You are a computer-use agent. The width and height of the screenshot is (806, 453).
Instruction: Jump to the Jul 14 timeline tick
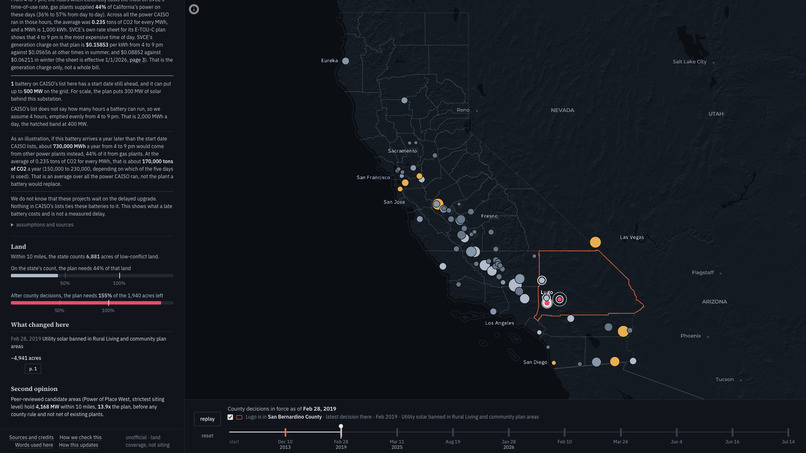[788, 433]
